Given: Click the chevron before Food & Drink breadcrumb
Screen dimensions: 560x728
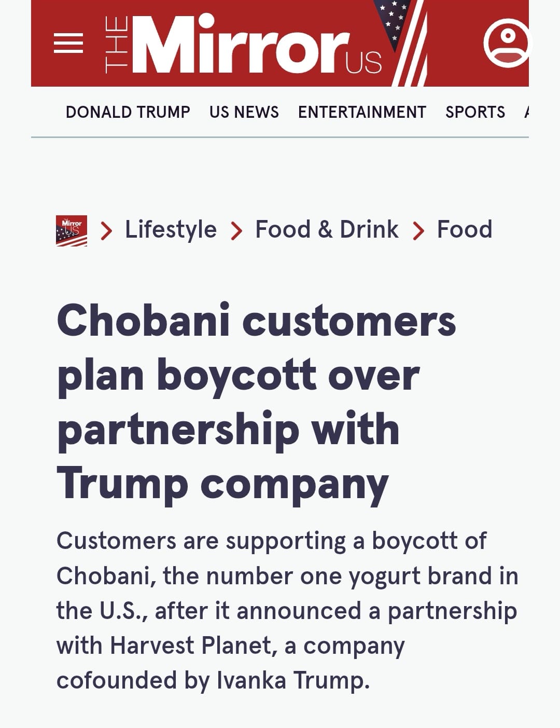Looking at the screenshot, I should 236,231.
